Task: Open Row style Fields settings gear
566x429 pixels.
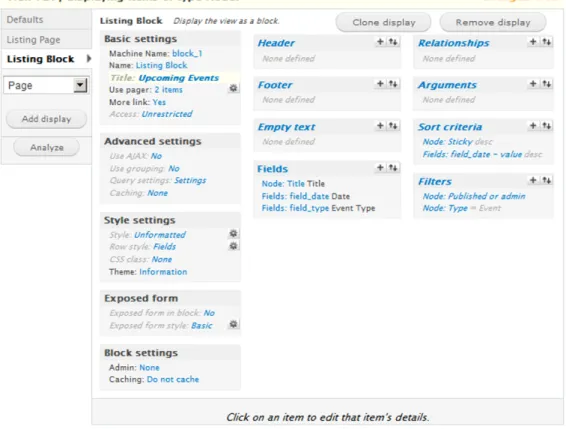Action: coord(234,246)
